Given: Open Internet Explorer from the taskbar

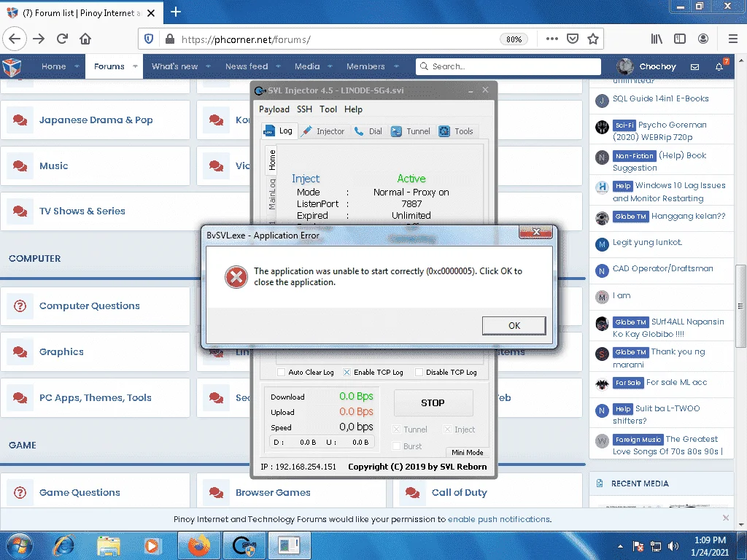Looking at the screenshot, I should point(64,545).
